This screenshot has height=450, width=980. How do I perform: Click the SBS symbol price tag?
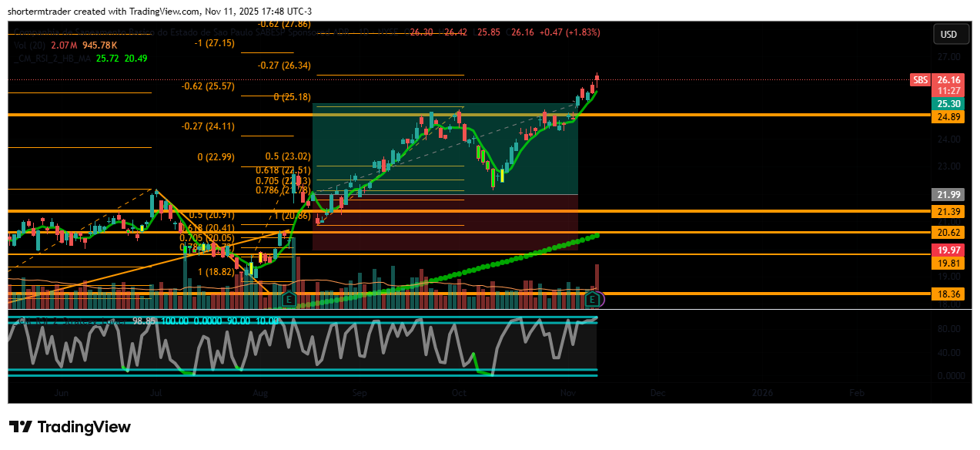coord(920,80)
